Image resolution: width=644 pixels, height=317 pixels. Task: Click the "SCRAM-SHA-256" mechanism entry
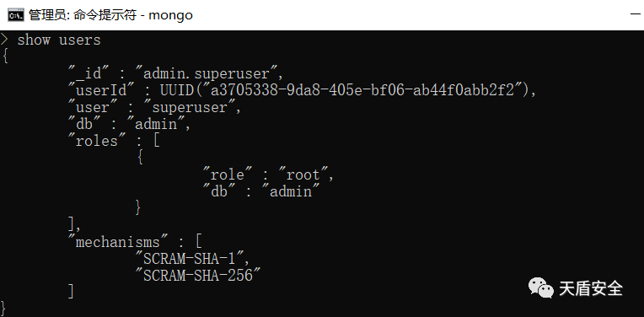click(198, 275)
